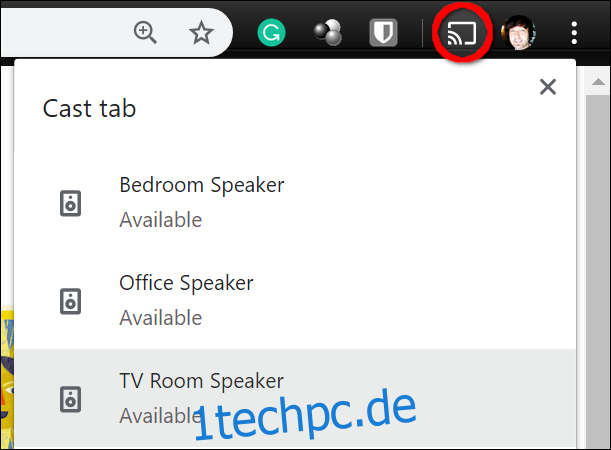This screenshot has height=450, width=611.
Task: Close the Cast tab popup
Action: click(x=548, y=87)
